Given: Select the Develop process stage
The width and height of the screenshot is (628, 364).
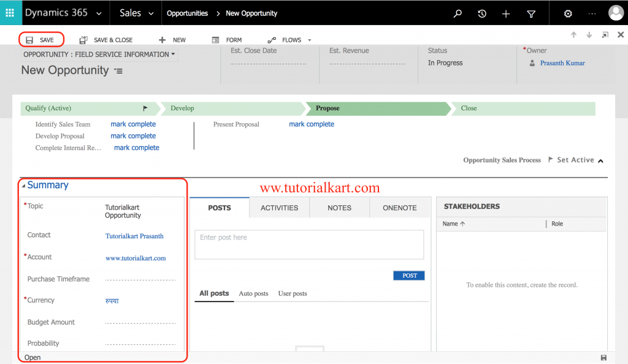Looking at the screenshot, I should [x=233, y=108].
